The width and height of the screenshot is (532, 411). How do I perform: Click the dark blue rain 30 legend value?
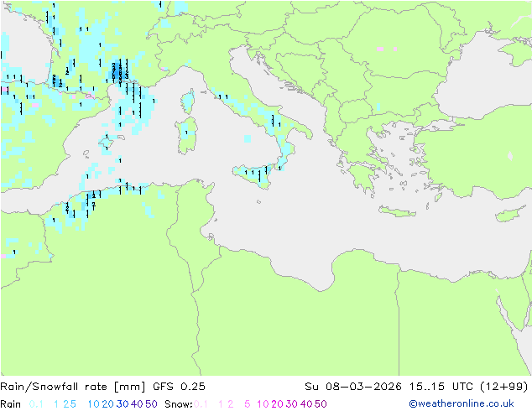point(123,404)
